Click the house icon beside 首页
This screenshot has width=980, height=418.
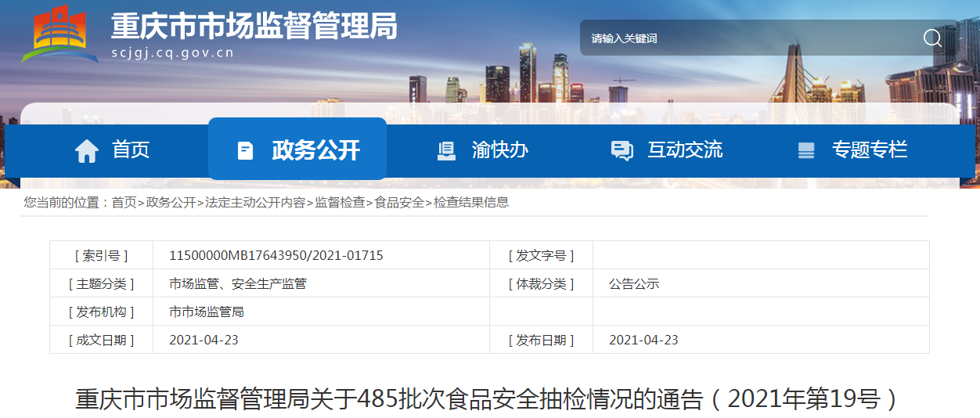click(87, 150)
